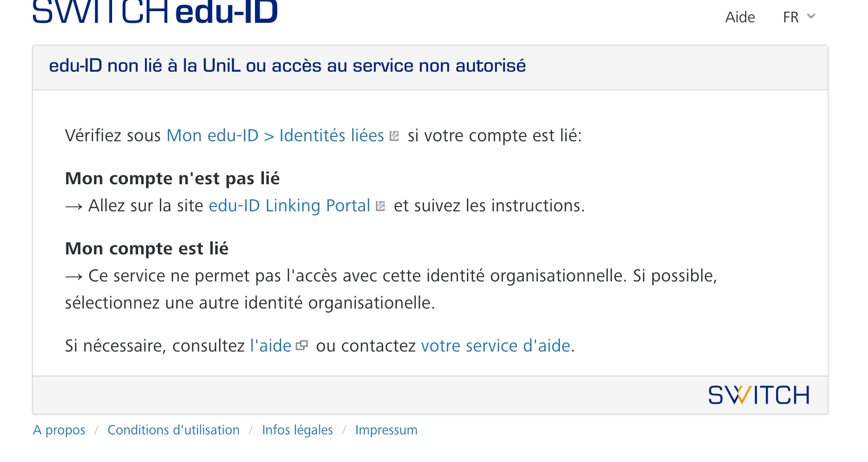This screenshot has height=462, width=868.
Task: Open the A propos footer link
Action: (x=59, y=430)
